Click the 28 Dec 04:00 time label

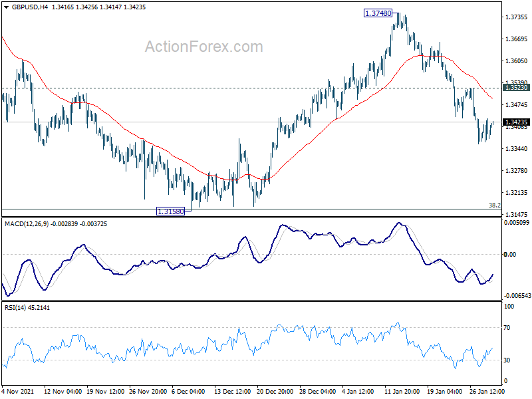(318, 391)
